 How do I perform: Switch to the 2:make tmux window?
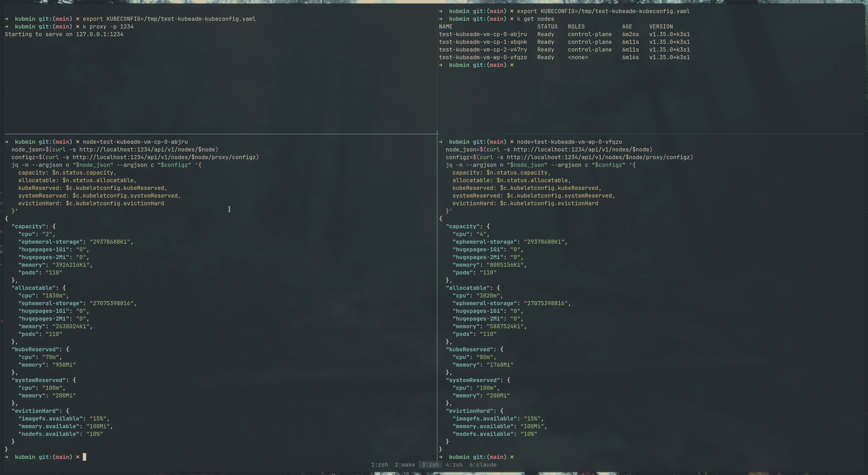click(405, 465)
